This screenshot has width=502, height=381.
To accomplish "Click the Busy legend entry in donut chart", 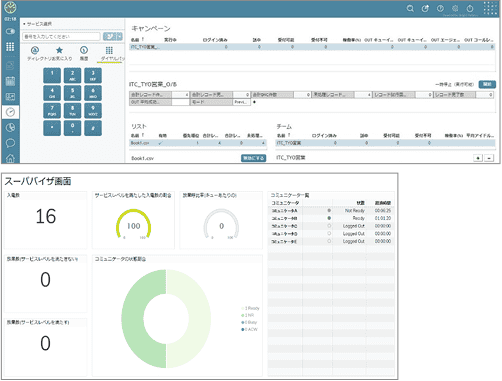I will click(249, 322).
